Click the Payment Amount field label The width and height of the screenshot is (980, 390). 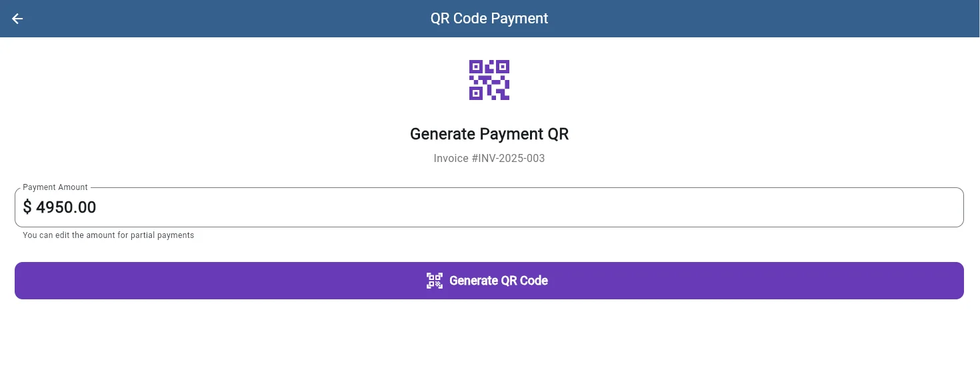[55, 187]
